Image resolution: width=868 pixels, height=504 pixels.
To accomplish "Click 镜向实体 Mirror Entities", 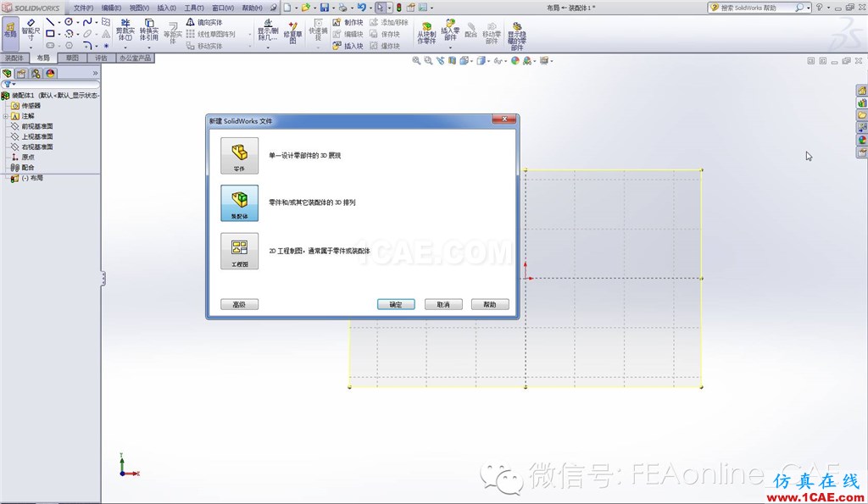I will point(204,22).
